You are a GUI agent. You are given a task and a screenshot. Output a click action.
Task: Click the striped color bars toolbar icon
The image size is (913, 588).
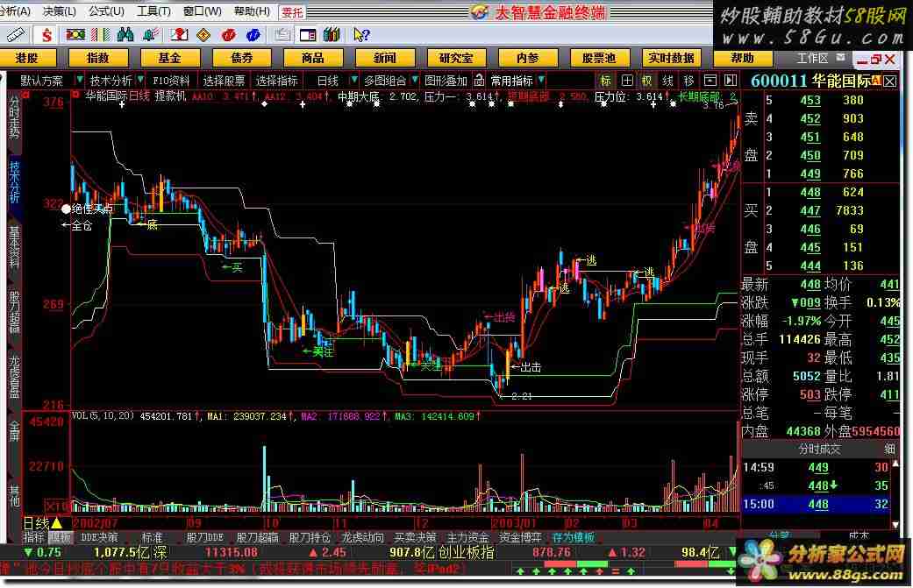pos(101,35)
